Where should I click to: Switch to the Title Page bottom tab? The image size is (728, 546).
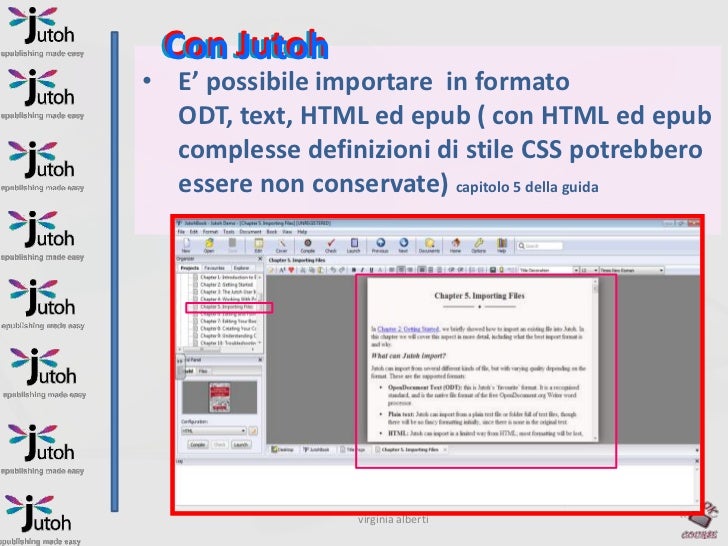[353, 449]
